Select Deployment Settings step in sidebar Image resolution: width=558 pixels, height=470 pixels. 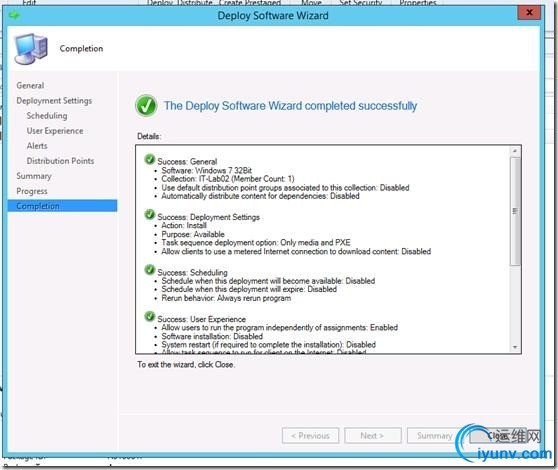coord(54,101)
